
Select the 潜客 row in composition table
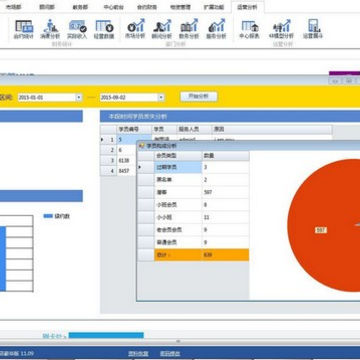coord(193,192)
